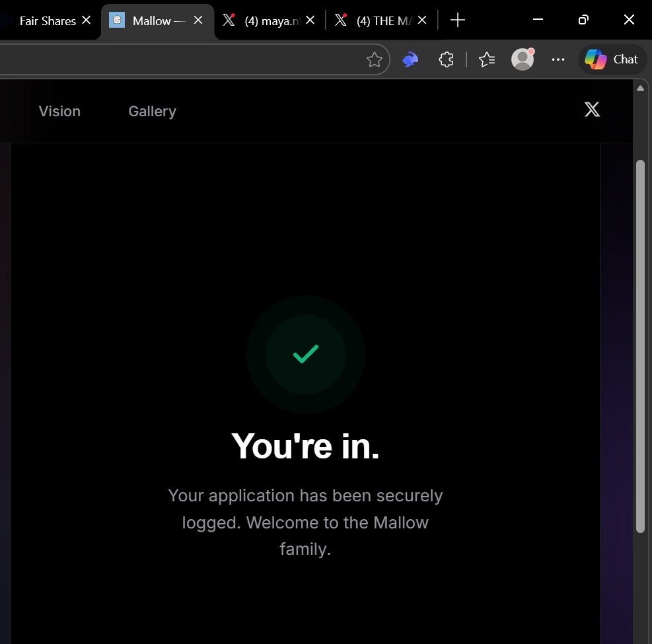The height and width of the screenshot is (644, 652).
Task: Close the (4) maya.nf X tab
Action: (310, 20)
